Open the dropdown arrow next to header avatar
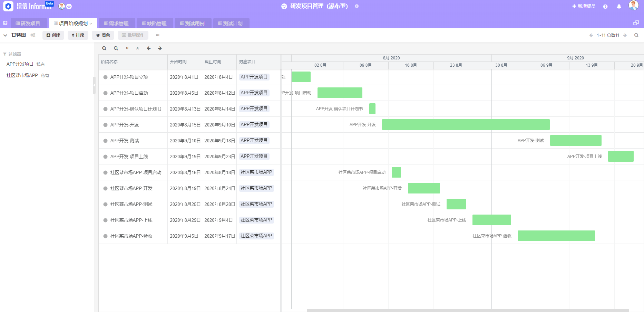The width and height of the screenshot is (644, 312). coord(69,6)
